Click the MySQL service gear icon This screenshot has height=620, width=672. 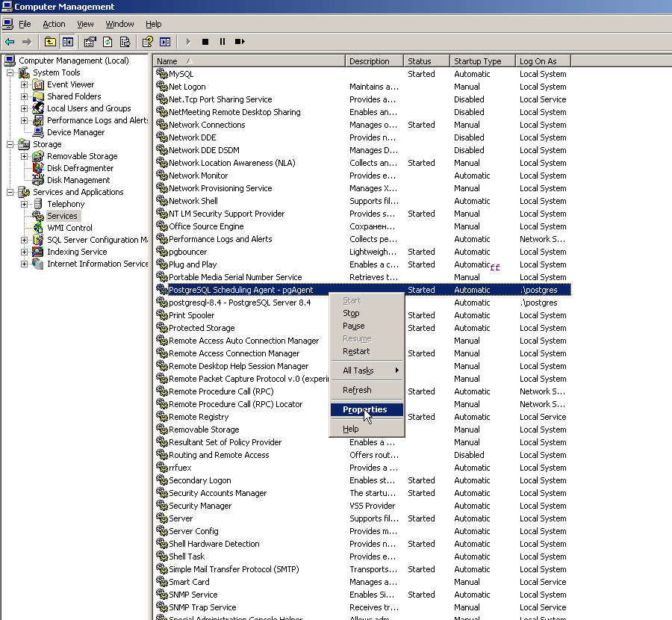[x=161, y=74]
